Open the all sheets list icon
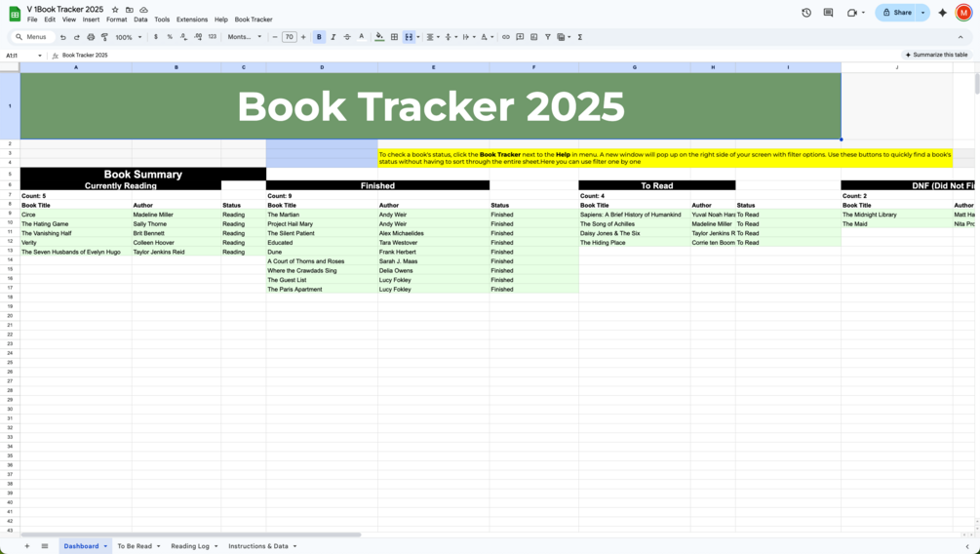The image size is (980, 554). pyautogui.click(x=45, y=546)
